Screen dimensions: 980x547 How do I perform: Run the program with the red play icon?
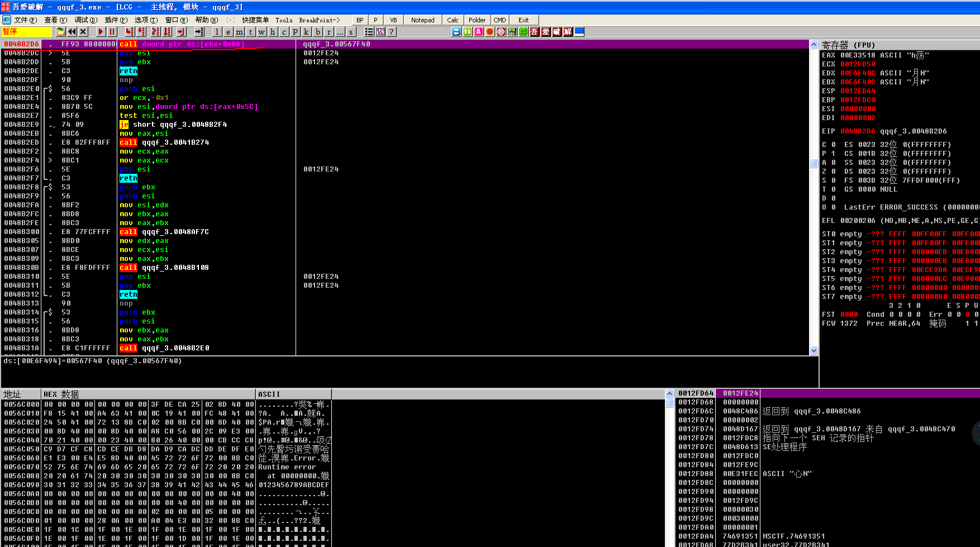tap(101, 32)
